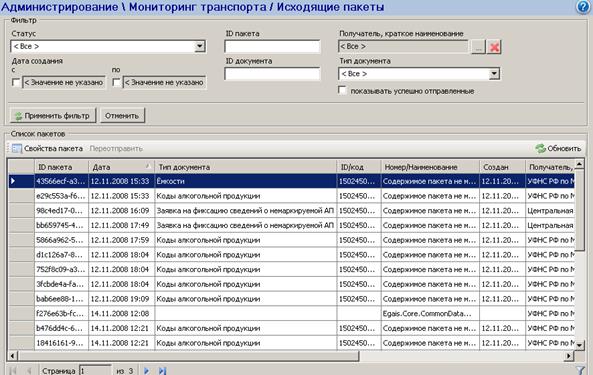Select row with ID f276e63b-fc...
This screenshot has height=375, width=593.
pos(291,314)
